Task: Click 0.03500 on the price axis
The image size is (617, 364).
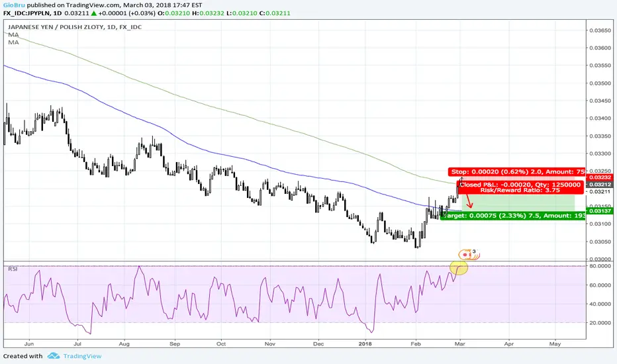Action: click(x=600, y=83)
